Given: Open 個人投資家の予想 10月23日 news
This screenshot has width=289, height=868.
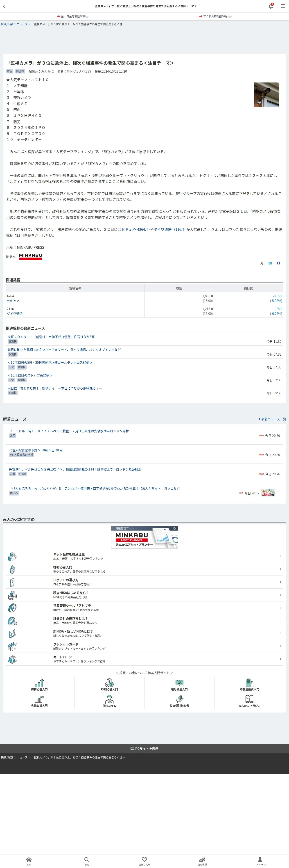Looking at the screenshot, I should pyautogui.click(x=35, y=450).
